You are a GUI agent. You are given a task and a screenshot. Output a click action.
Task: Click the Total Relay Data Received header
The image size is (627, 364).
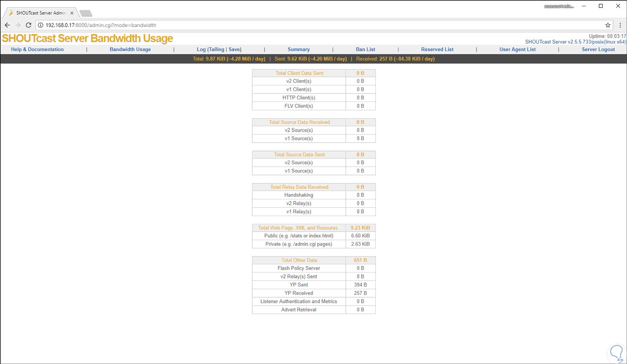[299, 187]
